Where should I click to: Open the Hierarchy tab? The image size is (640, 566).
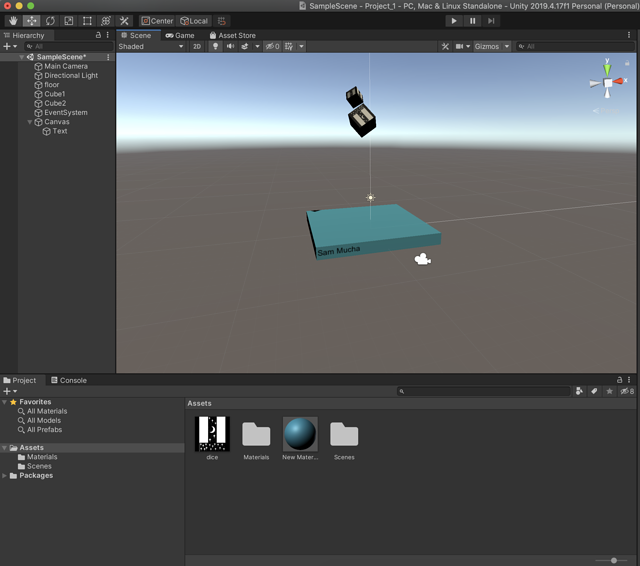click(x=24, y=36)
